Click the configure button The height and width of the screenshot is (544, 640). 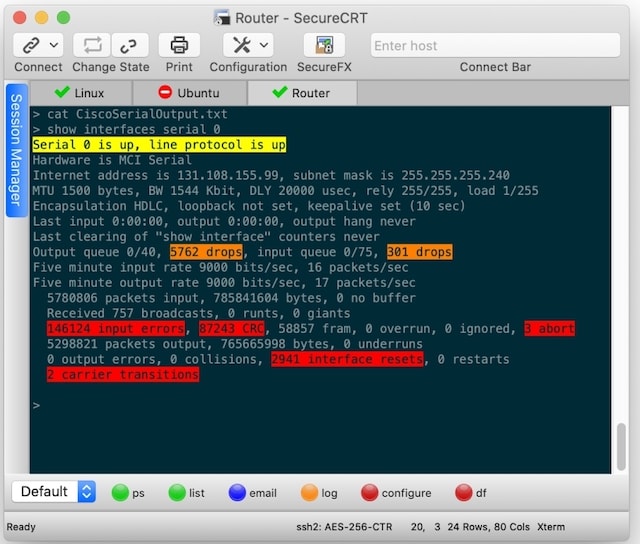click(x=396, y=493)
